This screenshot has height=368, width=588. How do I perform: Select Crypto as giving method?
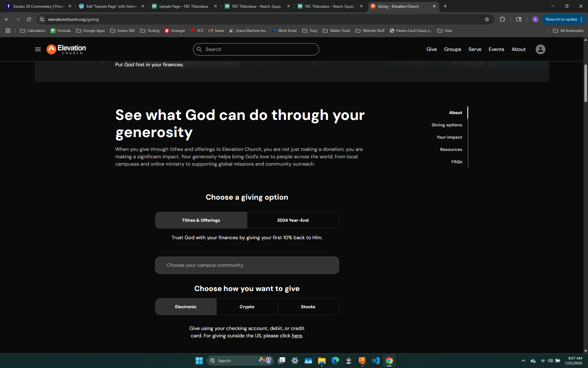click(x=247, y=307)
